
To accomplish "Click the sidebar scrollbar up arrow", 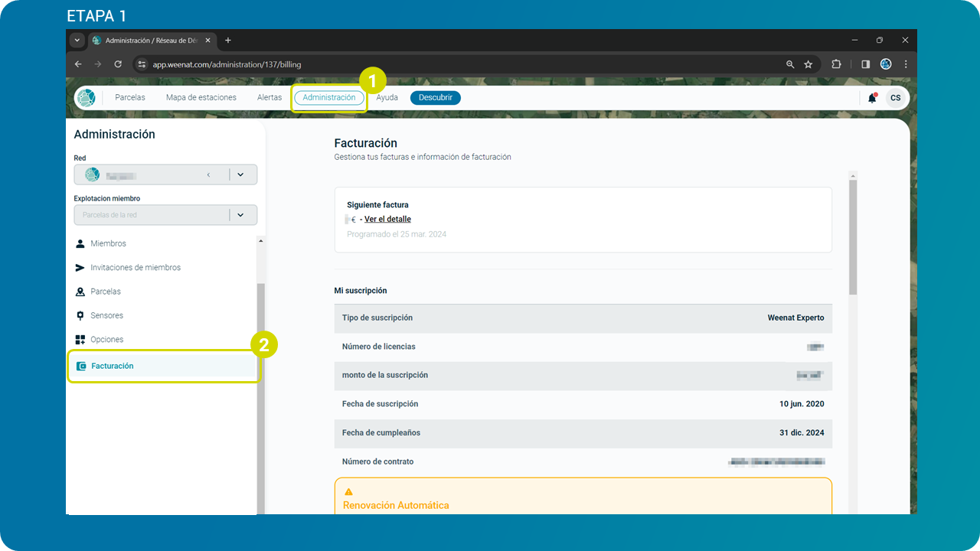I will pyautogui.click(x=260, y=241).
